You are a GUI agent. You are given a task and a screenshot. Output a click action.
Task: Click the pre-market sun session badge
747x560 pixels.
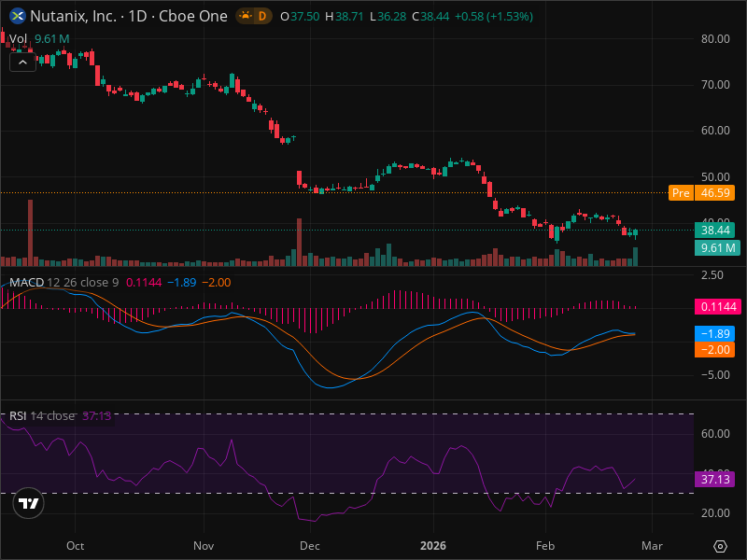click(246, 16)
